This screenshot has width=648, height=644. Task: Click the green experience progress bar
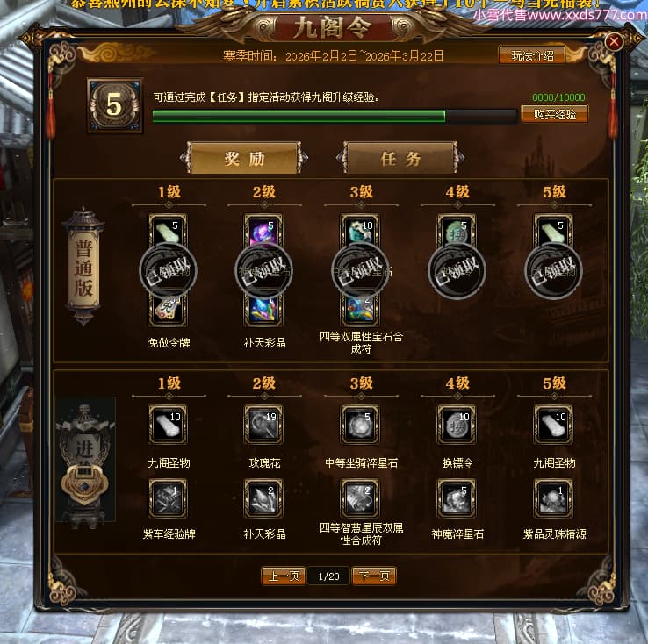(x=335, y=116)
